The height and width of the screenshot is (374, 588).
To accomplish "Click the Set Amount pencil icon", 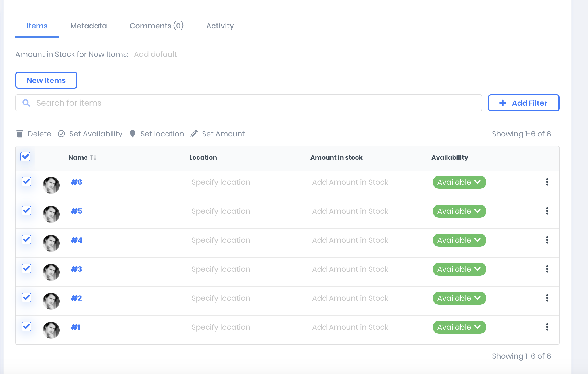I will click(194, 134).
